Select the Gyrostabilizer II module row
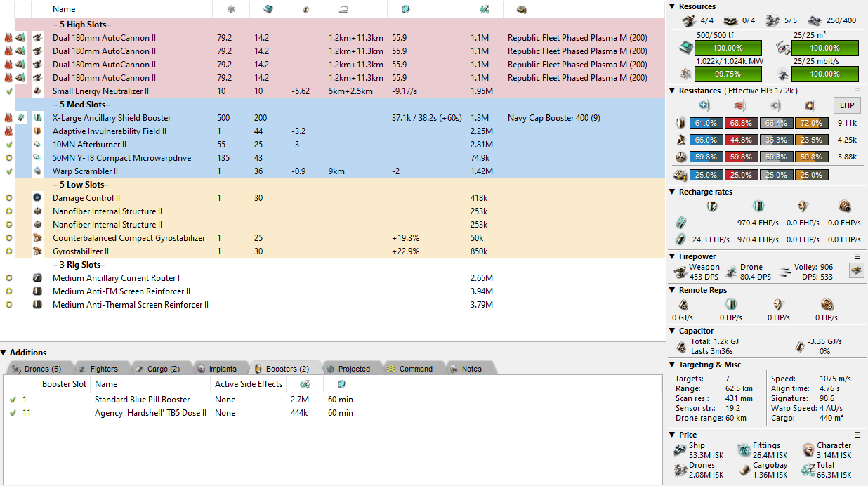This screenshot has width=868, height=486. pos(81,251)
